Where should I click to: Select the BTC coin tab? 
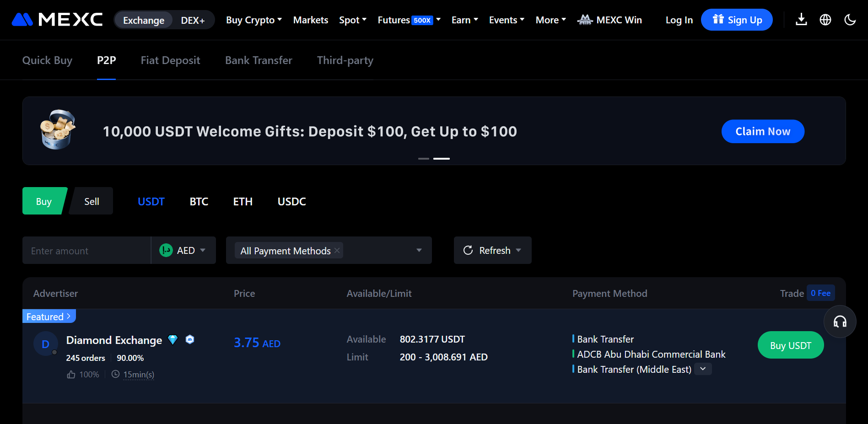click(199, 201)
